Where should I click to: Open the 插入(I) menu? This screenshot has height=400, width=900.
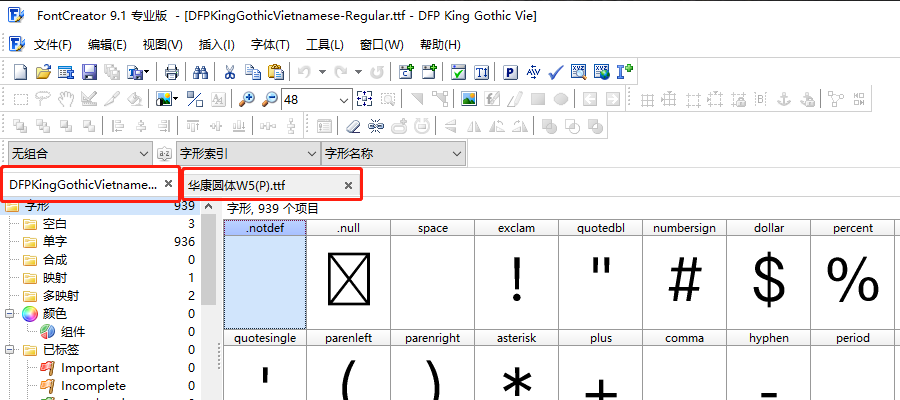[x=216, y=45]
